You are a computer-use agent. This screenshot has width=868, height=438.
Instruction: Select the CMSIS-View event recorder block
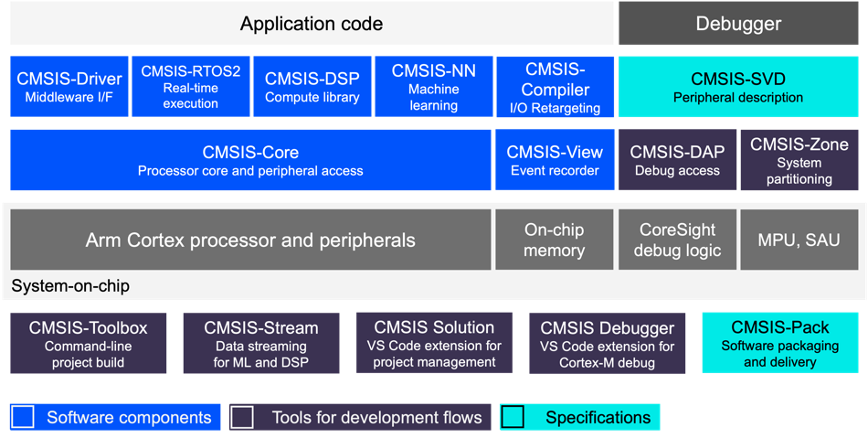click(555, 160)
